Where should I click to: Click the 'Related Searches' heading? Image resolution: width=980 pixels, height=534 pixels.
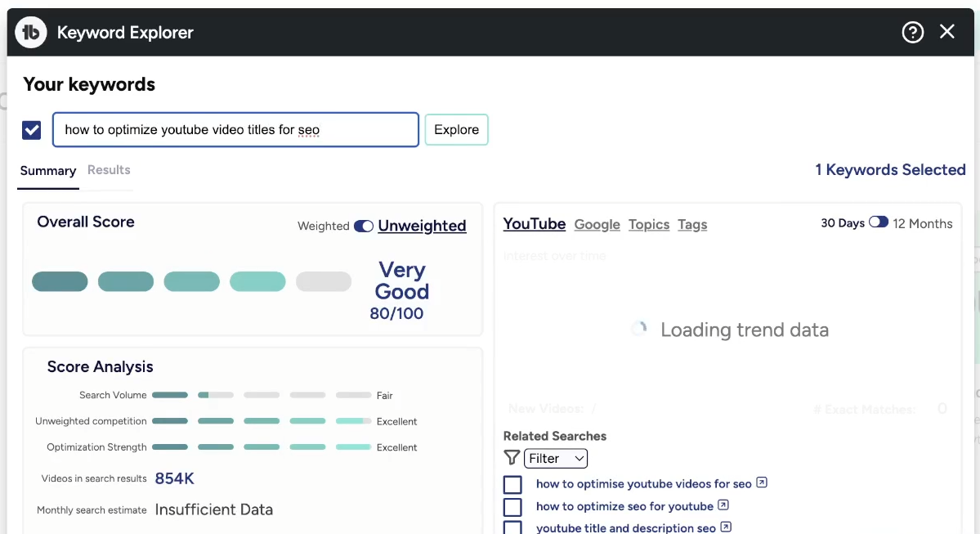554,436
